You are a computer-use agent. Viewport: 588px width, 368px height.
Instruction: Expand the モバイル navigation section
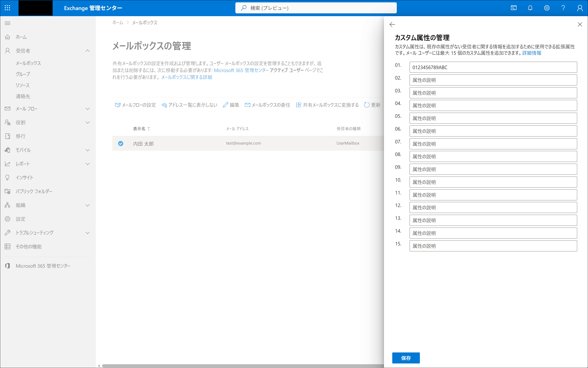[x=87, y=150]
